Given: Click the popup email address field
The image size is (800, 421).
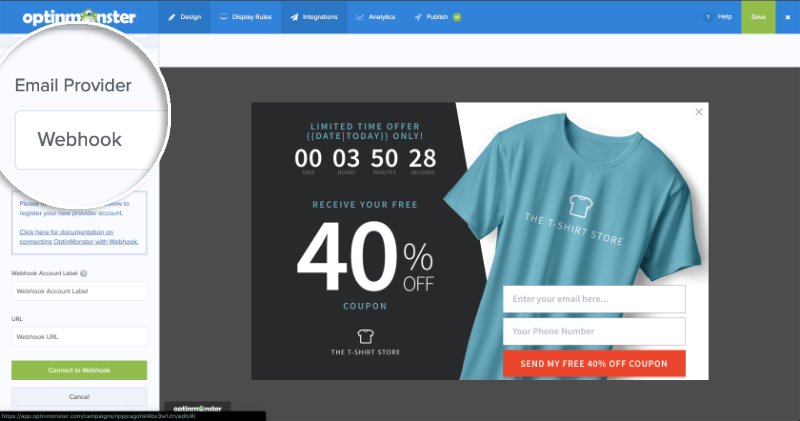Looking at the screenshot, I should click(593, 299).
